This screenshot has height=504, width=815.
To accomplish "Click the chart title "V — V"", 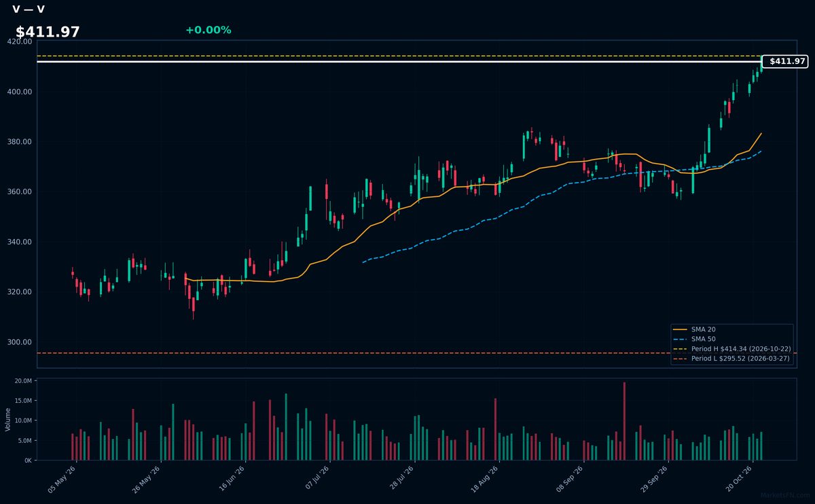I will [29, 10].
